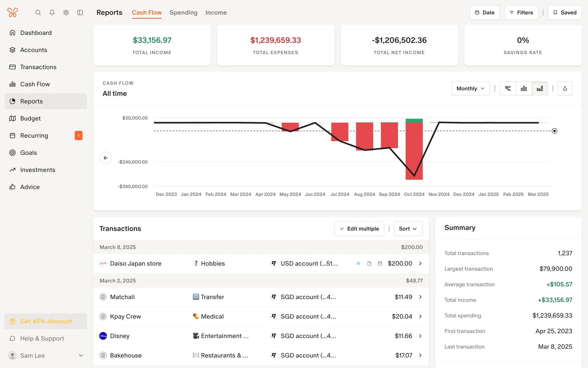Expand Sam Lee account menu

tap(81, 355)
